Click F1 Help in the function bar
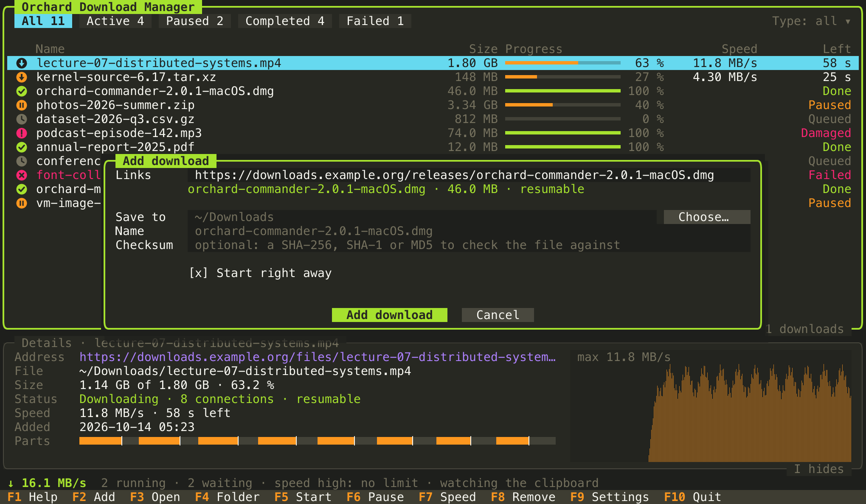 pos(33,497)
